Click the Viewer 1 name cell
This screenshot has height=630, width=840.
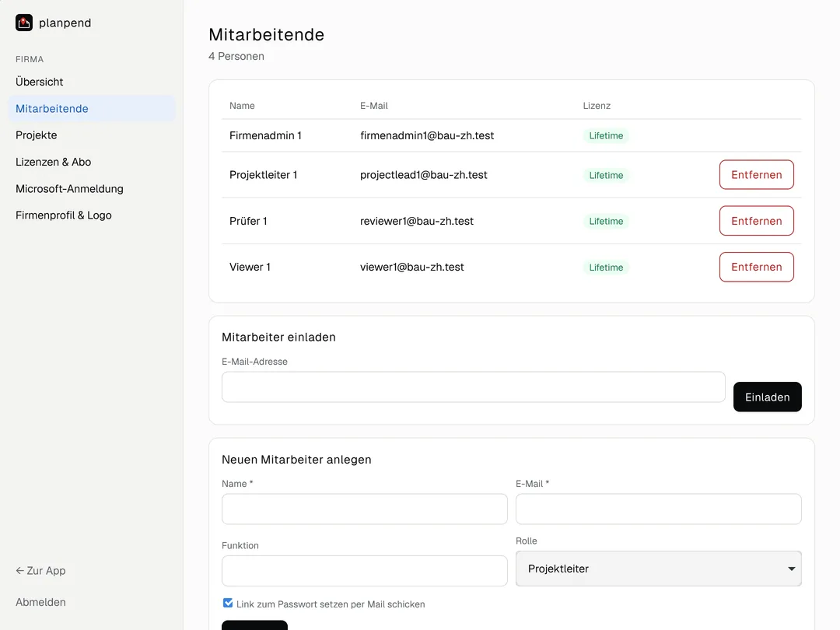[x=250, y=267]
